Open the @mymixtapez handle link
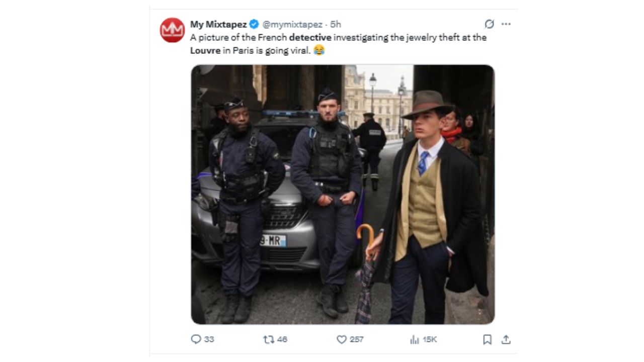 (293, 24)
